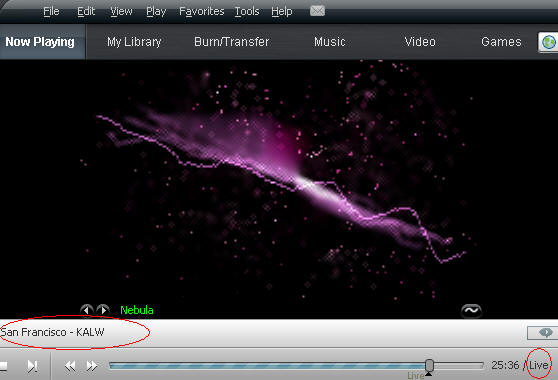The width and height of the screenshot is (558, 380).
Task: Select the Video tab
Action: click(420, 42)
